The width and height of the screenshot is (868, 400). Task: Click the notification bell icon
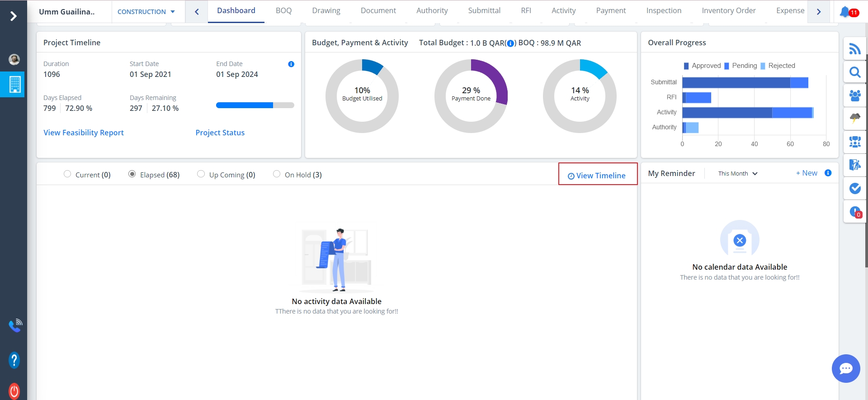coord(845,12)
